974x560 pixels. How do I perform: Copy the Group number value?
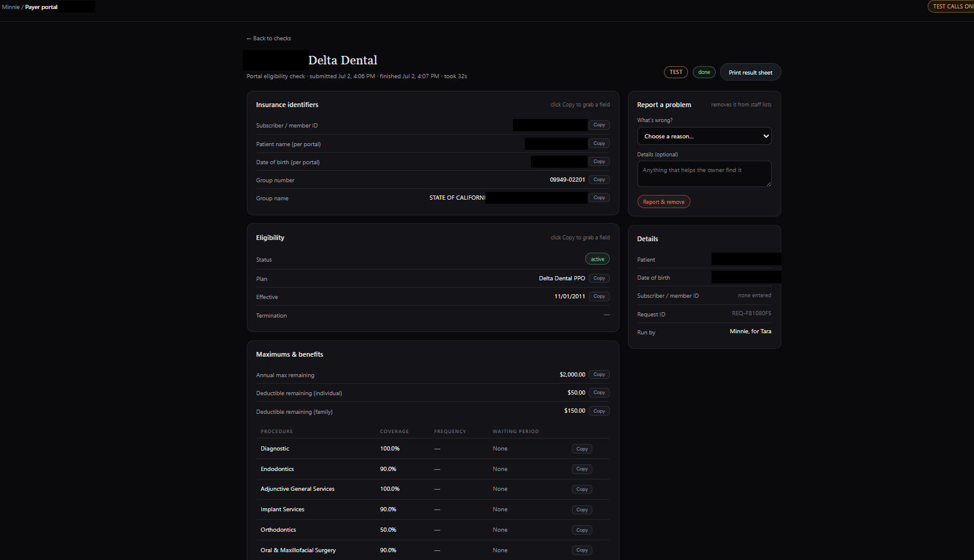tap(599, 179)
